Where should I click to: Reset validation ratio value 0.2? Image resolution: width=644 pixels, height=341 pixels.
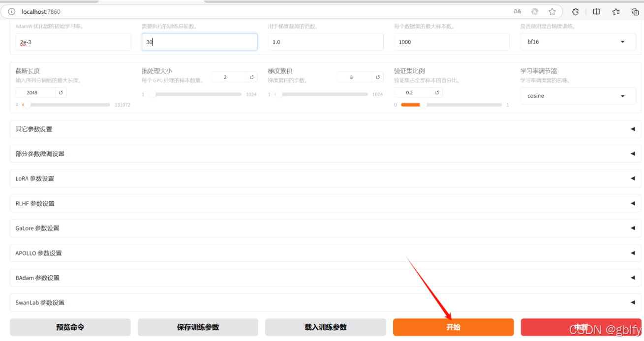pyautogui.click(x=437, y=92)
